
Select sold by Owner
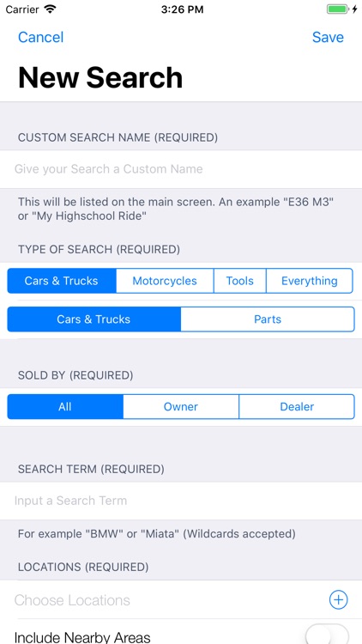click(x=181, y=407)
